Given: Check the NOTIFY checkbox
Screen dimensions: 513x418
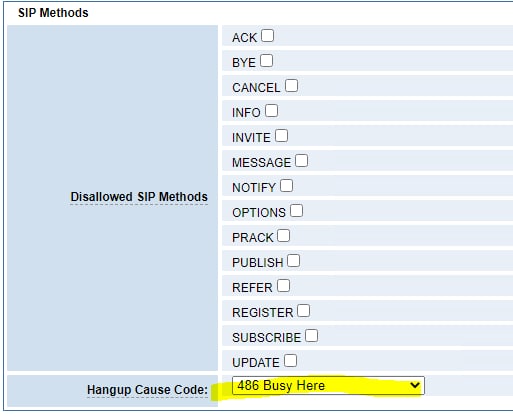Looking at the screenshot, I should point(286,186).
